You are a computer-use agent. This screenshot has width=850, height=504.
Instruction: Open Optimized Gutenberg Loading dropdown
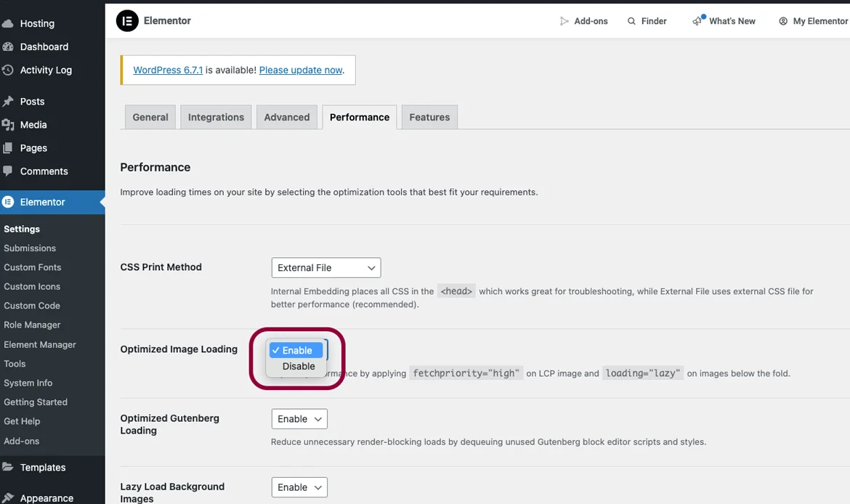(x=299, y=419)
